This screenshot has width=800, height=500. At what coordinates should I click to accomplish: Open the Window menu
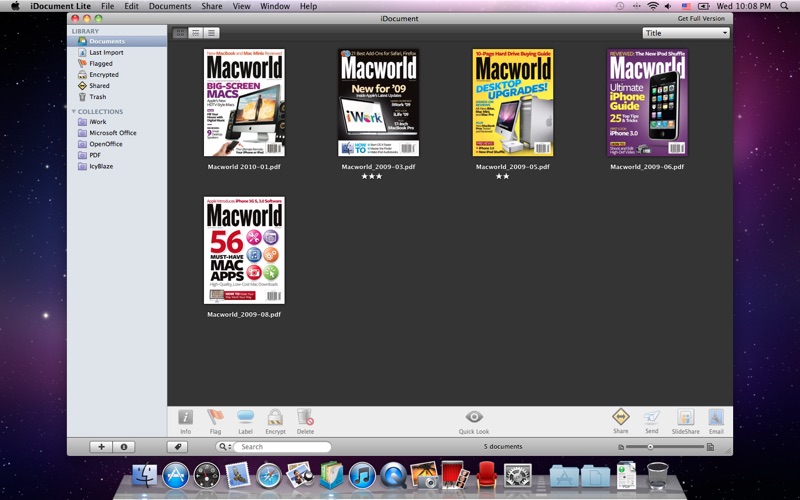(275, 6)
